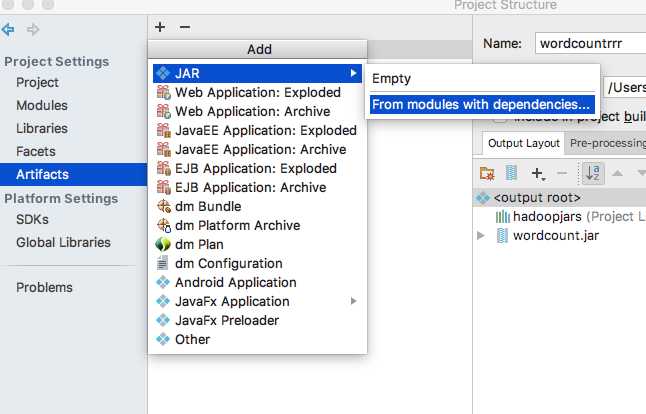Viewport: 646px width, 414px height.
Task: Open the JavaFx Application submenu
Action: (x=232, y=301)
